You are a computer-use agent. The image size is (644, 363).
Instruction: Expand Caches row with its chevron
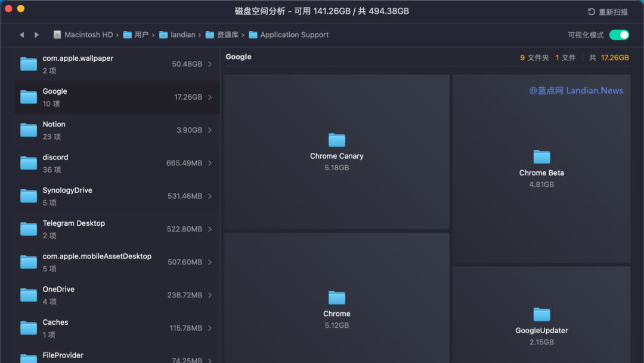[x=210, y=328]
